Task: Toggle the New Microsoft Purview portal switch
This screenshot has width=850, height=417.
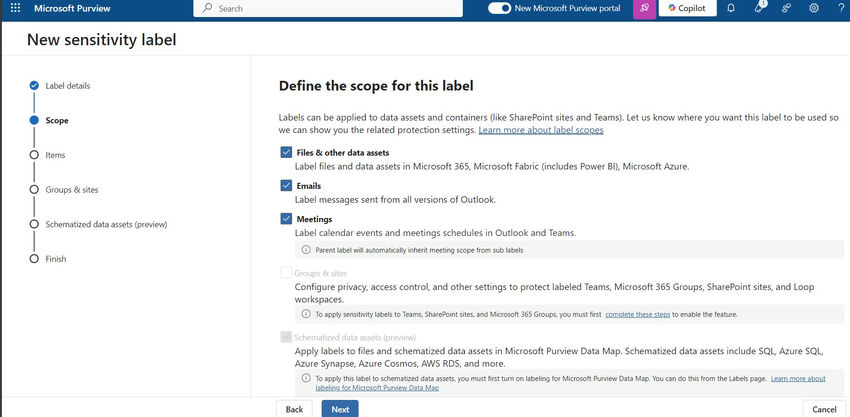Action: (499, 8)
